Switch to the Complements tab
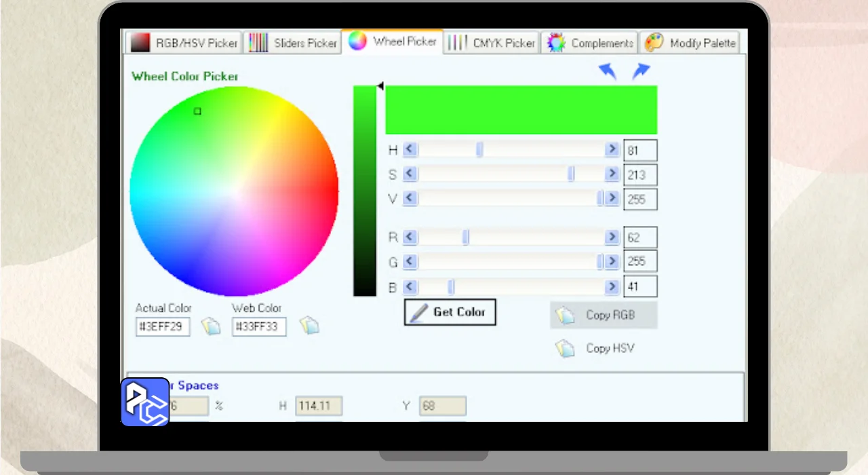The height and width of the screenshot is (475, 868). click(x=590, y=43)
